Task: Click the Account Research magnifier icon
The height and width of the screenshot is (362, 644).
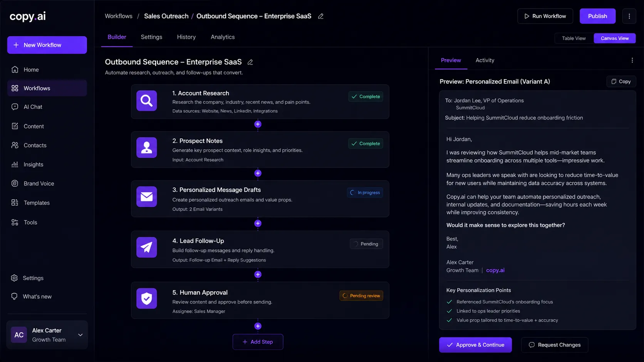Action: tap(147, 101)
